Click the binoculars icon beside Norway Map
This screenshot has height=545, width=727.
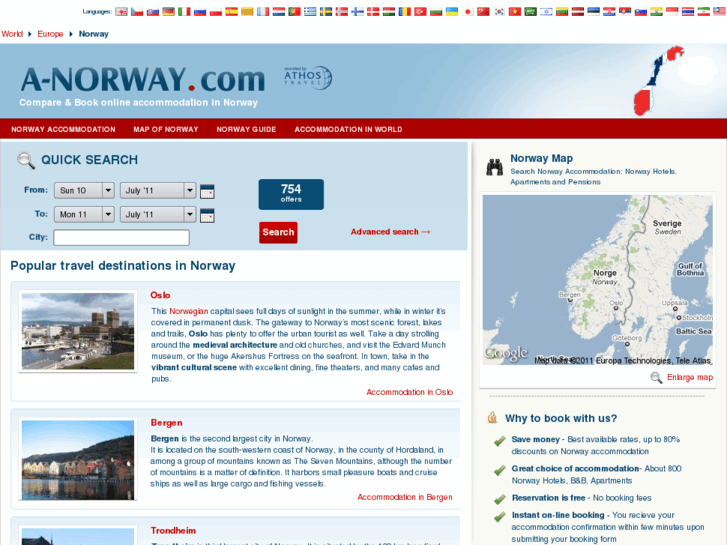click(495, 167)
